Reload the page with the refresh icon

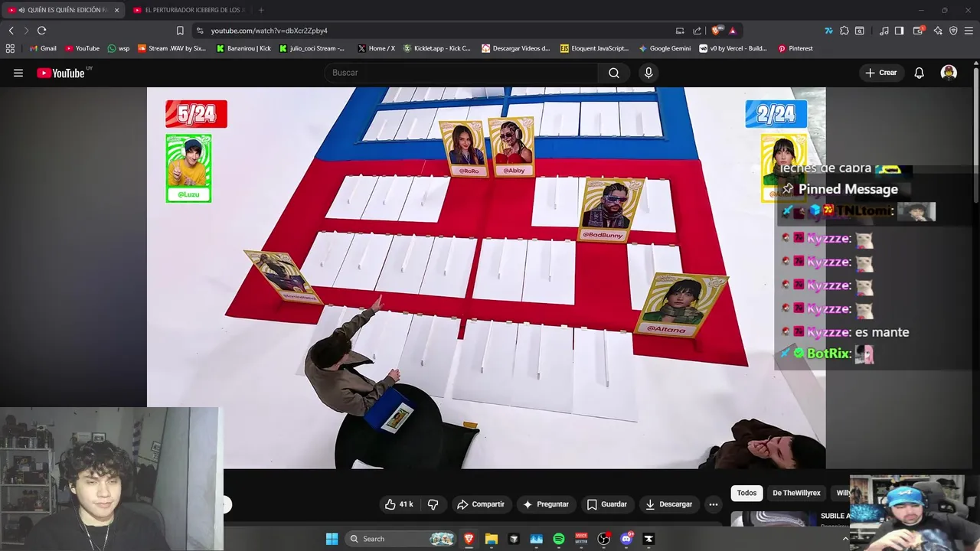coord(41,31)
